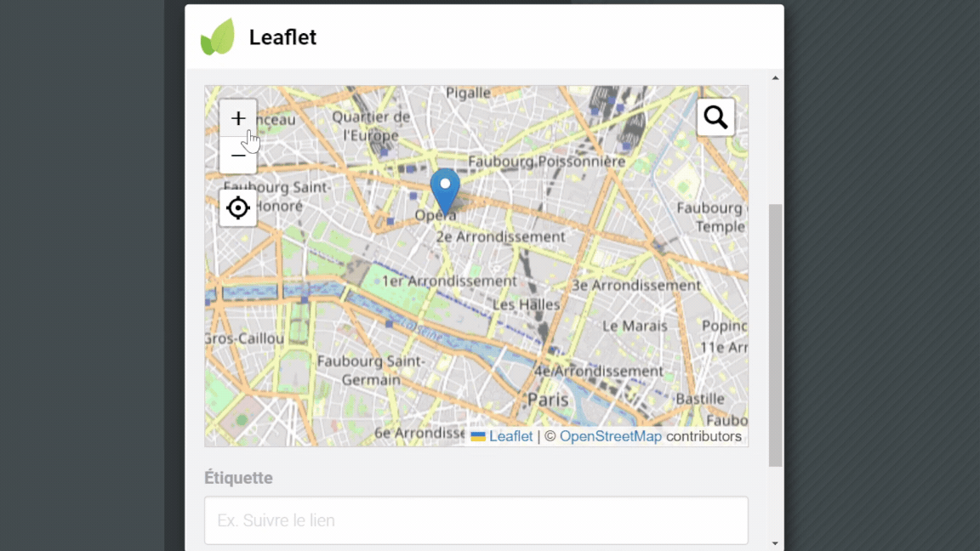The width and height of the screenshot is (980, 551).
Task: Focus the Étiquette text field
Action: click(476, 520)
